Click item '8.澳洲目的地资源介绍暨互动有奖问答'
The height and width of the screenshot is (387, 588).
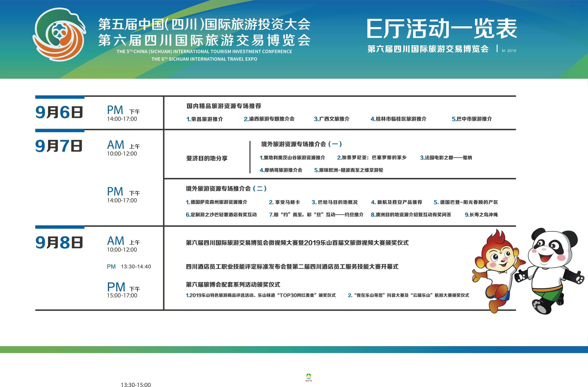coord(411,215)
